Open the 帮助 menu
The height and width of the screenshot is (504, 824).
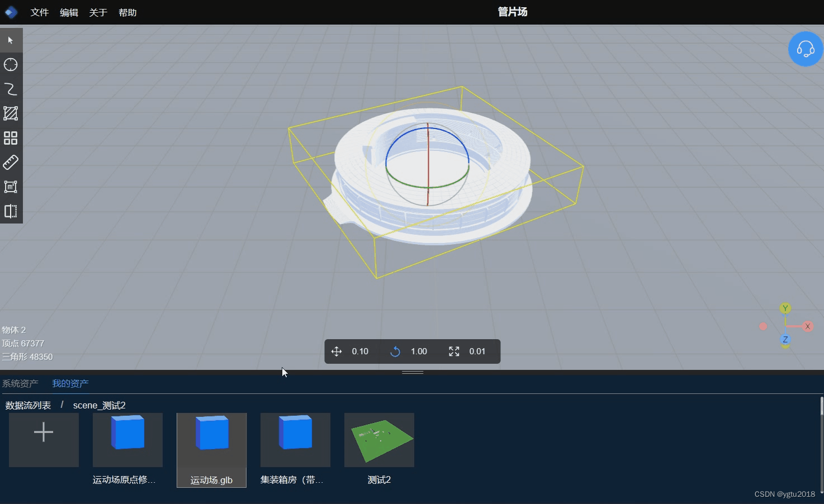pyautogui.click(x=127, y=12)
